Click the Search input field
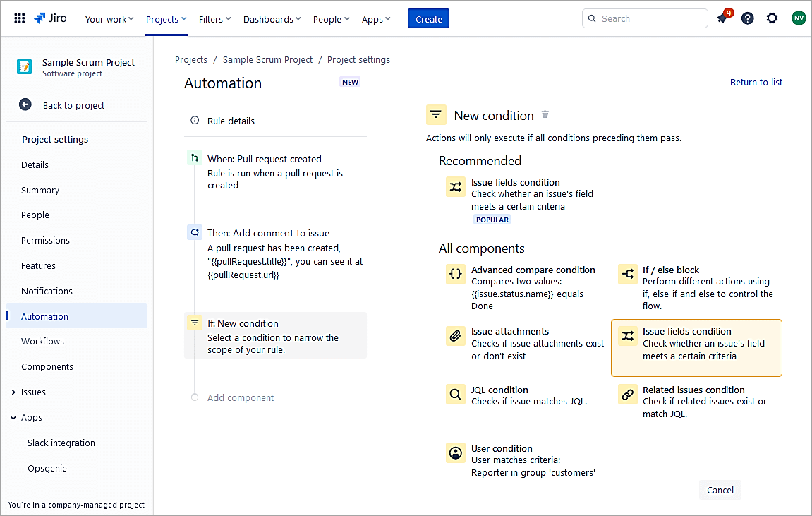812x516 pixels. 649,18
